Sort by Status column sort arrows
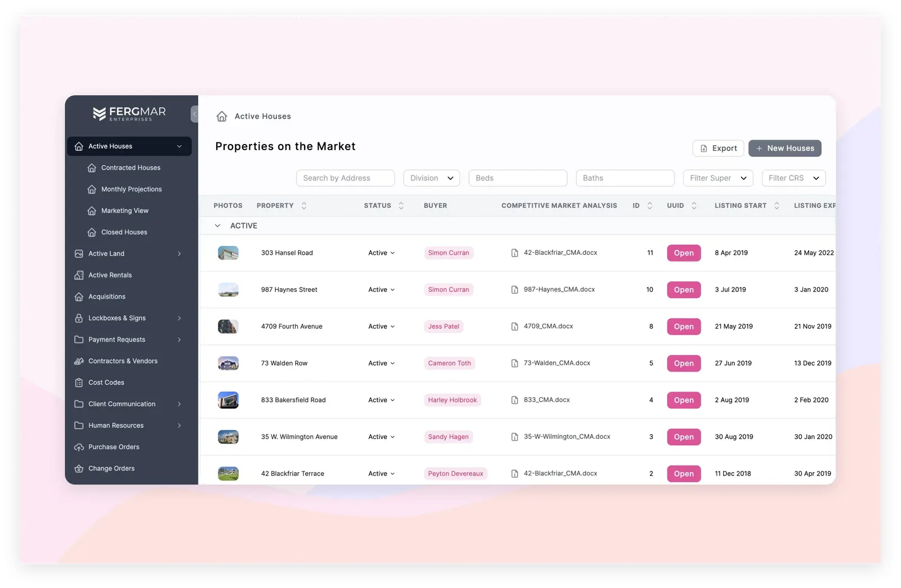 click(x=401, y=206)
